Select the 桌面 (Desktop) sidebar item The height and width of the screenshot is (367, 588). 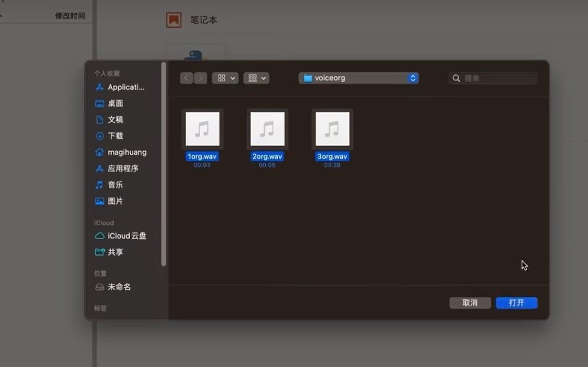point(115,103)
